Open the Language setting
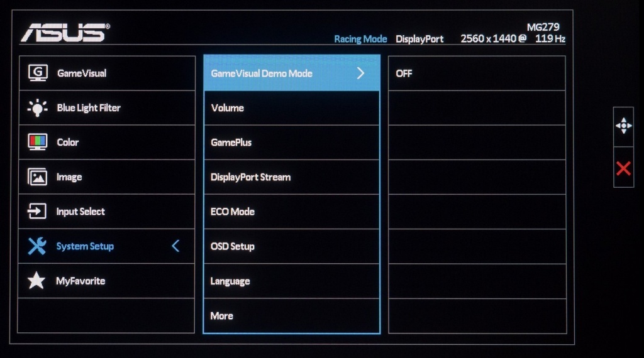 click(x=292, y=281)
